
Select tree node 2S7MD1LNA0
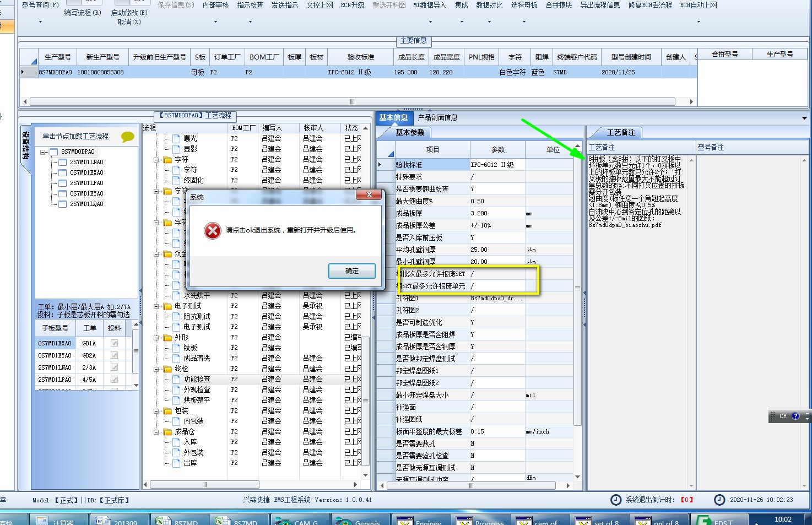pos(86,162)
